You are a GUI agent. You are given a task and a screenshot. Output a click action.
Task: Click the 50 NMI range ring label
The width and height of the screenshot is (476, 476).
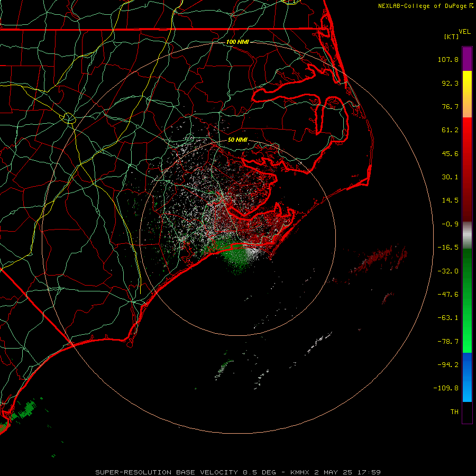pos(237,140)
